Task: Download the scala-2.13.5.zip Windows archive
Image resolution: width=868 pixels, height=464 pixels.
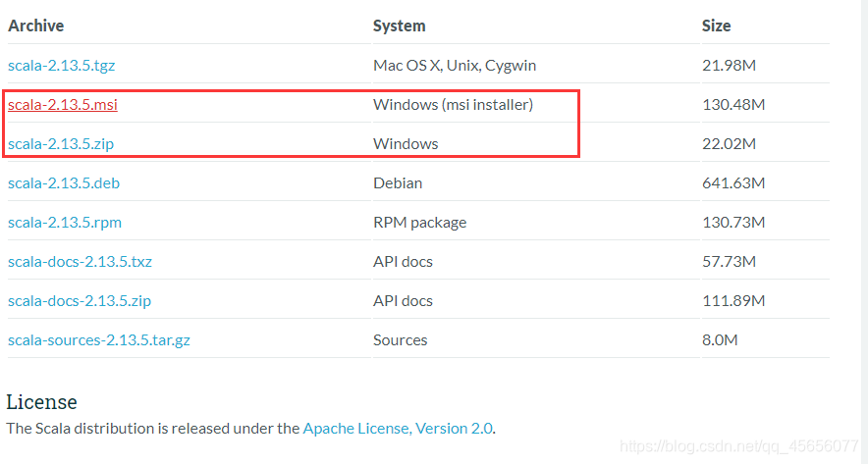Action: pos(61,144)
